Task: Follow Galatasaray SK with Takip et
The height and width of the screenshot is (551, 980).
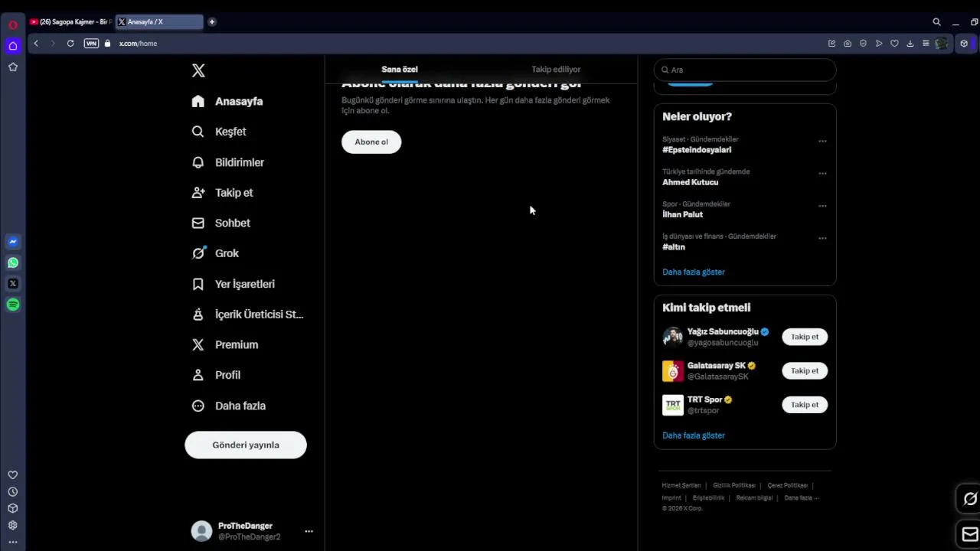Action: click(805, 370)
